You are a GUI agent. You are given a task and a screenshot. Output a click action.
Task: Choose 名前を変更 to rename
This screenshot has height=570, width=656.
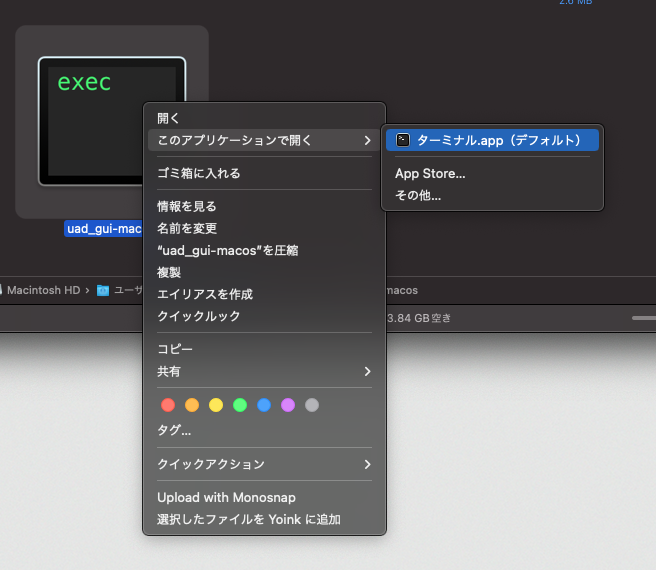click(187, 229)
